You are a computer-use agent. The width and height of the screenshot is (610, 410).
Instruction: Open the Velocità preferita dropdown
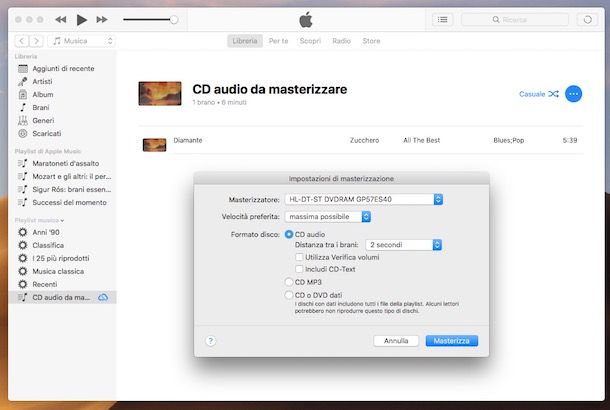(328, 217)
